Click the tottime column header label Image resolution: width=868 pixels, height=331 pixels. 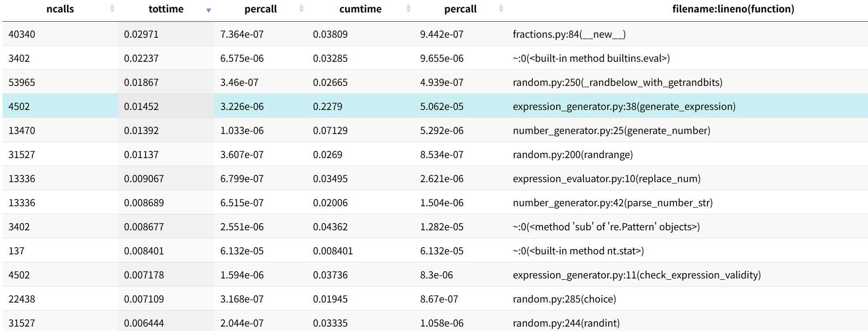click(x=166, y=9)
